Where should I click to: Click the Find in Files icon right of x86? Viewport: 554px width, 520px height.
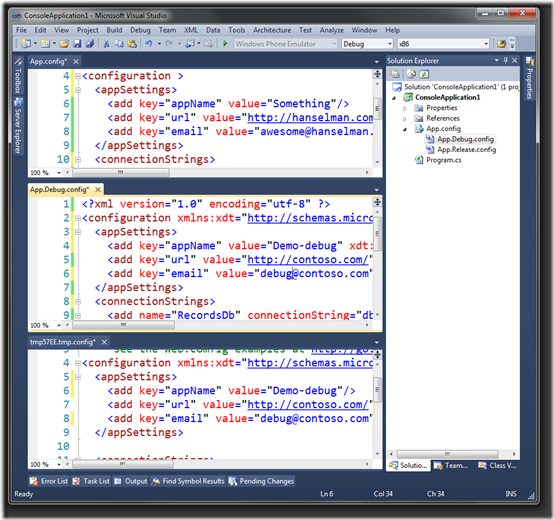tap(501, 44)
